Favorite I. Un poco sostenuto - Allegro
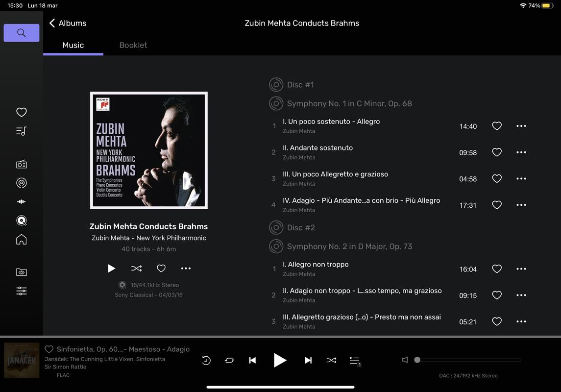561x392 pixels. tap(497, 126)
